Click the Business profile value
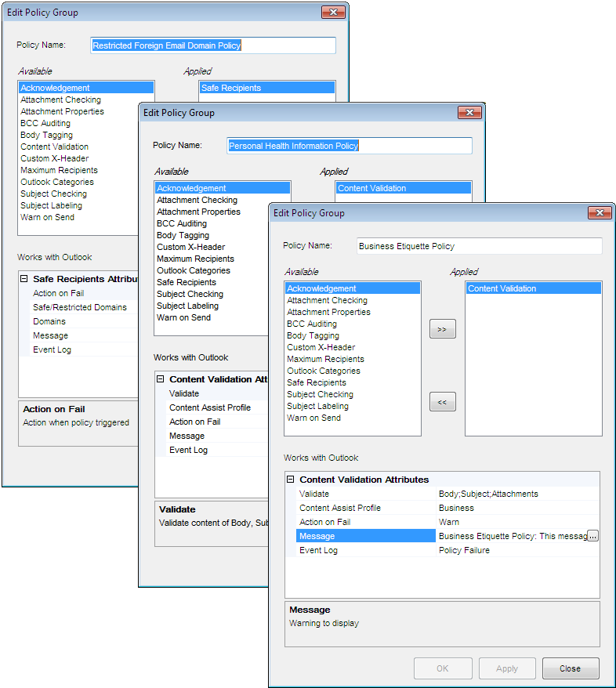Viewport: 616px width, 688px height. click(x=456, y=508)
